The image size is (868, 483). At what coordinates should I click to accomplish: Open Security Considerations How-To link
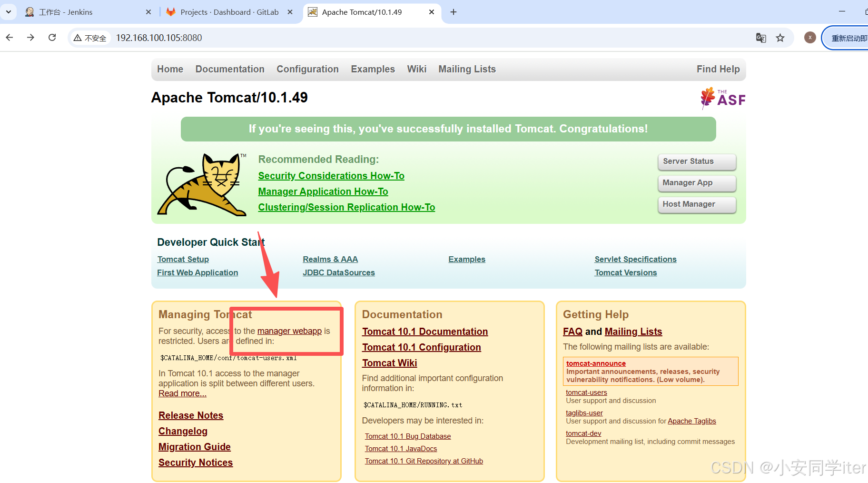coord(331,176)
